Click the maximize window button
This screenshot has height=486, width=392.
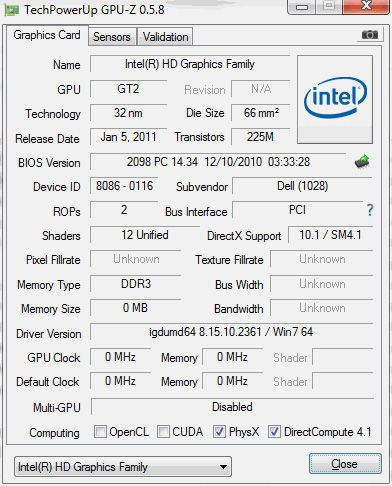(x=329, y=6)
